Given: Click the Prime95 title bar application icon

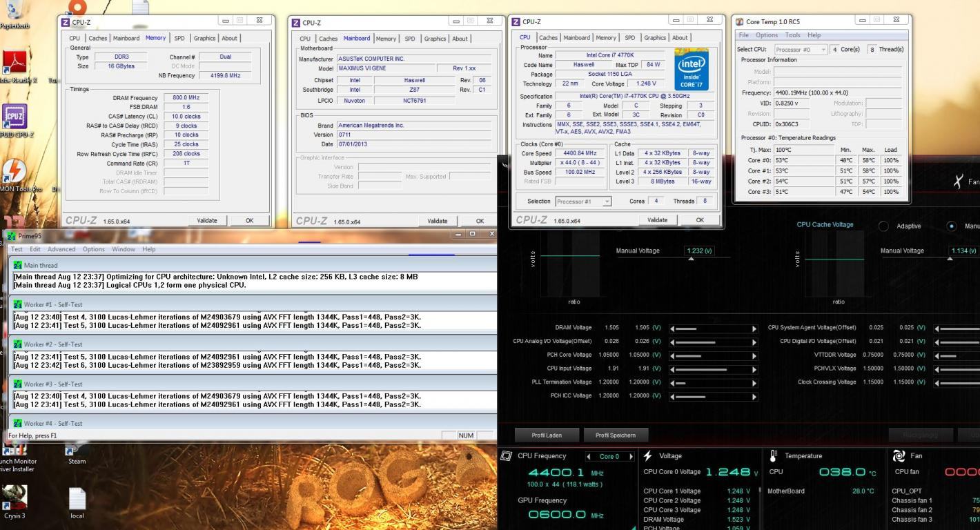Looking at the screenshot, I should pyautogui.click(x=11, y=236).
